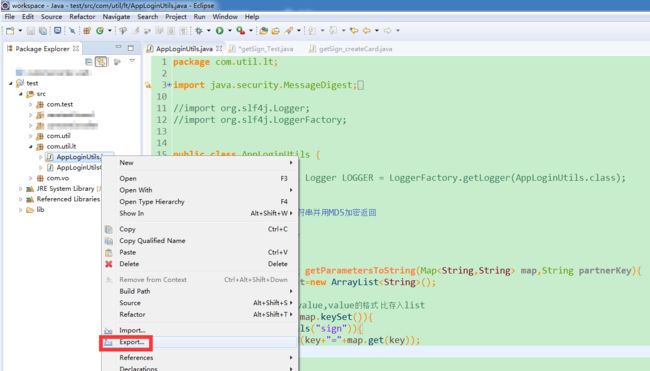
Task: Switch to getSign_Test.java tab
Action: [262, 49]
